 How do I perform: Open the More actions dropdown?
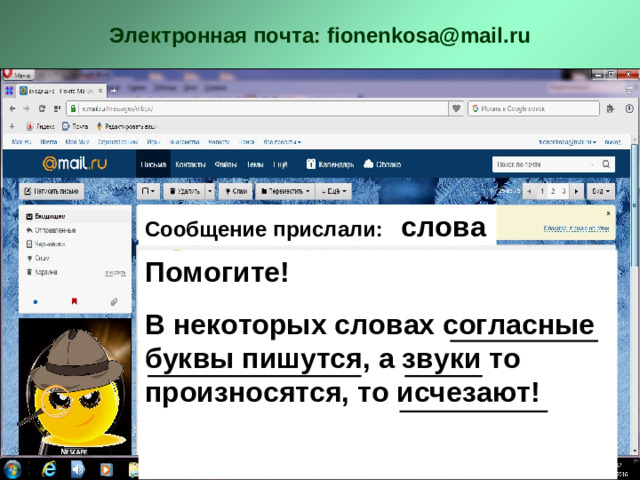pos(333,191)
